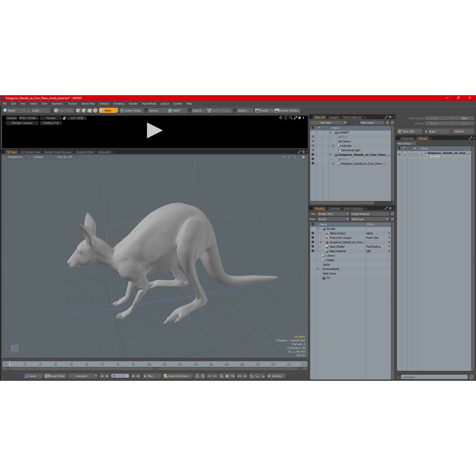
Task: Click 3D viewport rotate icon
Action: tap(290, 157)
